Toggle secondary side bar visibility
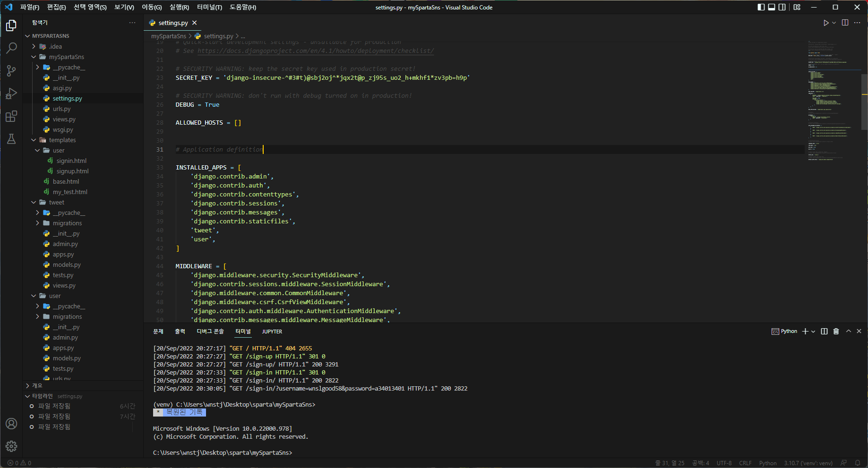 point(782,7)
